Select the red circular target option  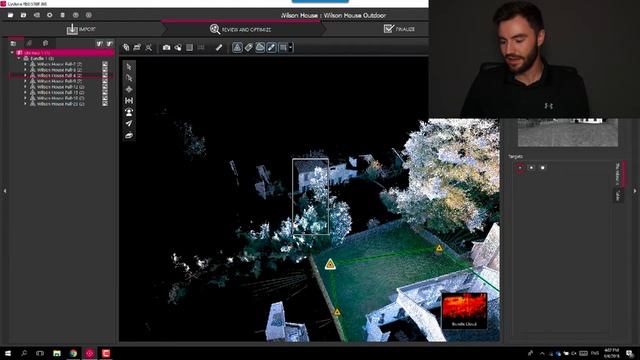click(520, 168)
